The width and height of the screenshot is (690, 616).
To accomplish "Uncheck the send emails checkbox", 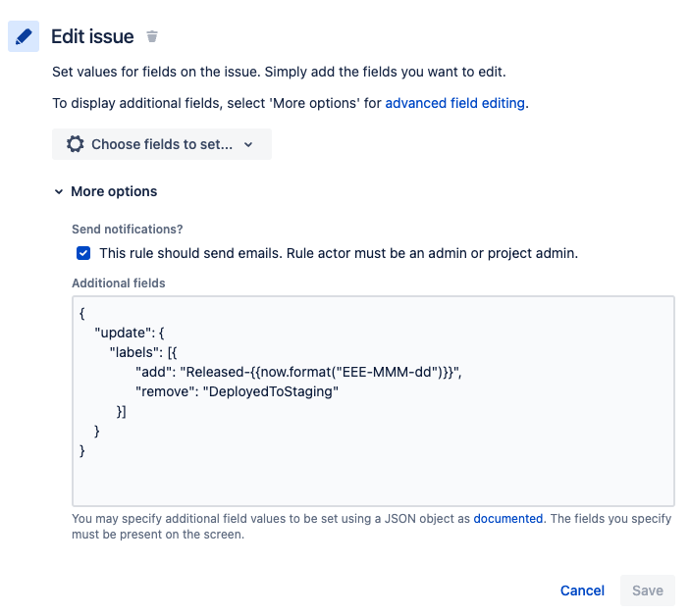I will pyautogui.click(x=83, y=253).
